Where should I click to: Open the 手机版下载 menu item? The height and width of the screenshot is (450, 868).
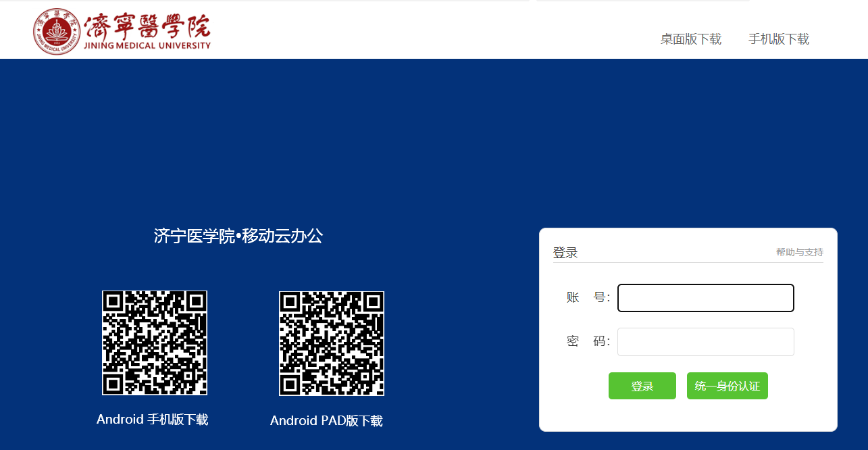(x=779, y=39)
